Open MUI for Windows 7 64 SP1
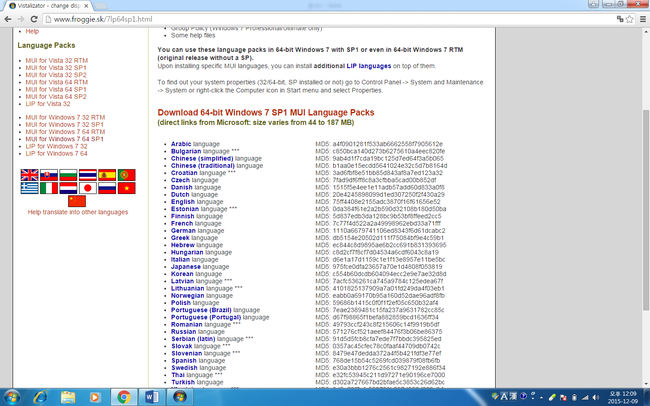 coord(65,139)
